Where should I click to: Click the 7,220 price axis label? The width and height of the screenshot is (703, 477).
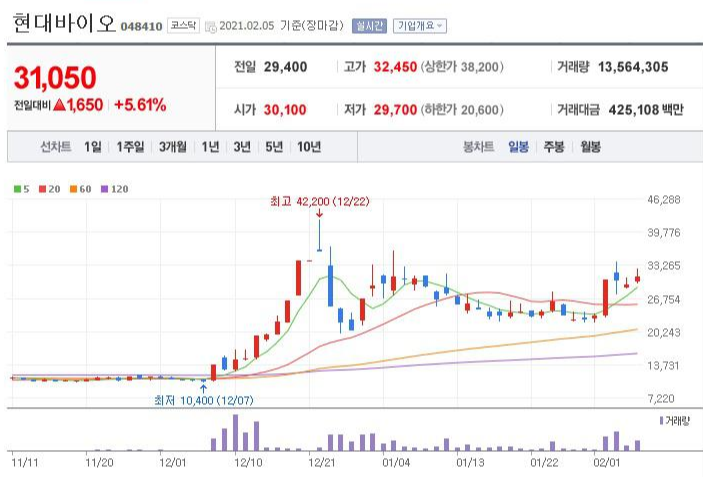(661, 399)
